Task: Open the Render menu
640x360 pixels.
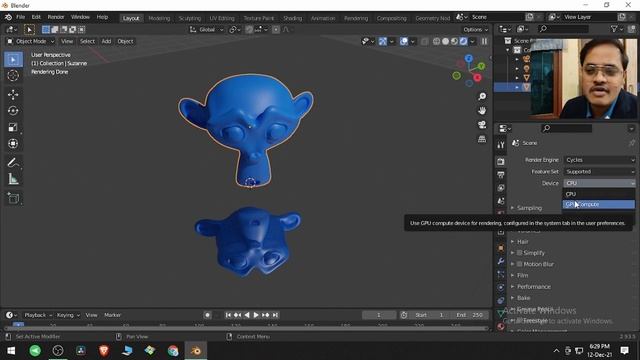Action: [56, 17]
